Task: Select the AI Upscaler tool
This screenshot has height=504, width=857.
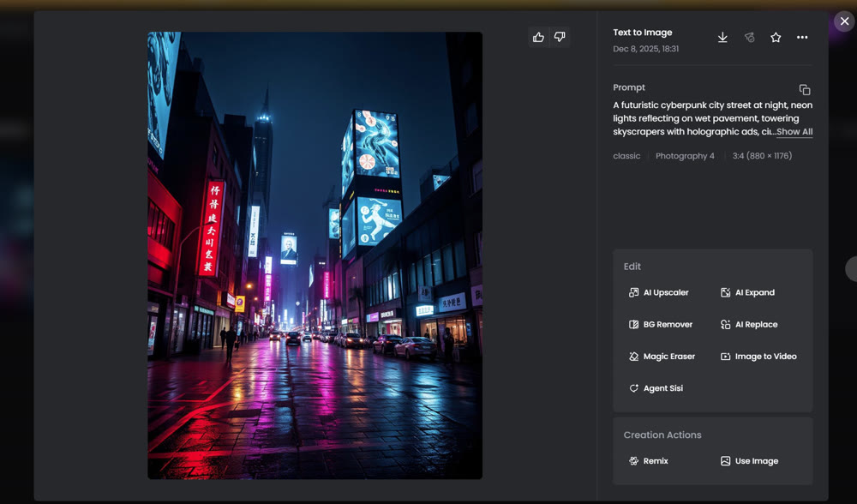Action: coord(660,292)
